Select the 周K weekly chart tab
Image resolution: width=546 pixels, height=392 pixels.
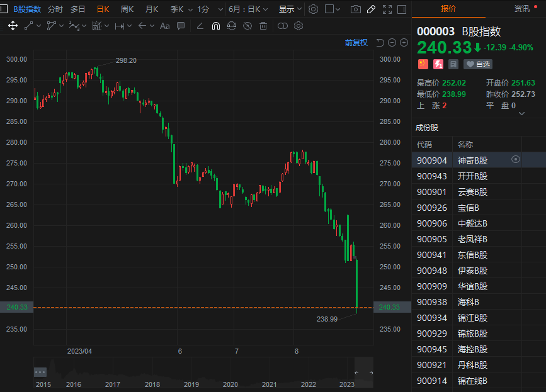click(x=127, y=9)
